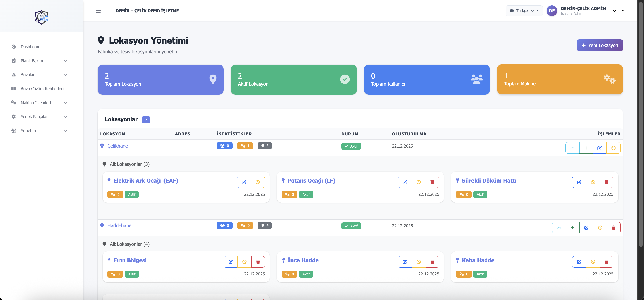Open the Haddehane location link

coord(119,226)
